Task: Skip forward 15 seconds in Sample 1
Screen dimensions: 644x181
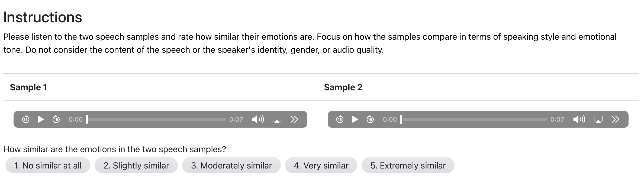Action: pyautogui.click(x=56, y=119)
